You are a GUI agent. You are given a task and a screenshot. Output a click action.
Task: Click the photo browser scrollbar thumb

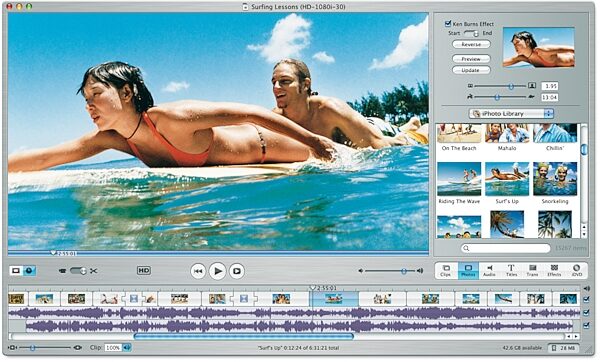[x=584, y=149]
